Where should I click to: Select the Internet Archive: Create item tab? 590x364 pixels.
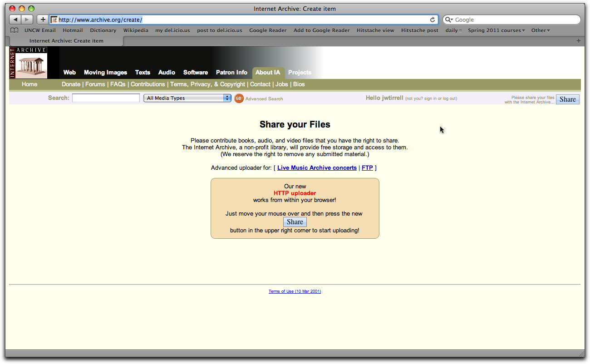click(66, 41)
